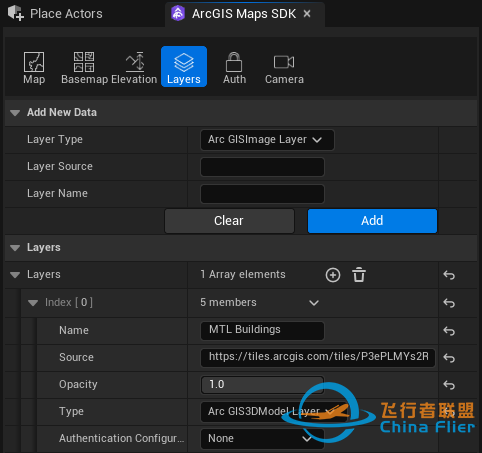Open the Map settings tool
This screenshot has width=482, height=453.
coord(34,68)
